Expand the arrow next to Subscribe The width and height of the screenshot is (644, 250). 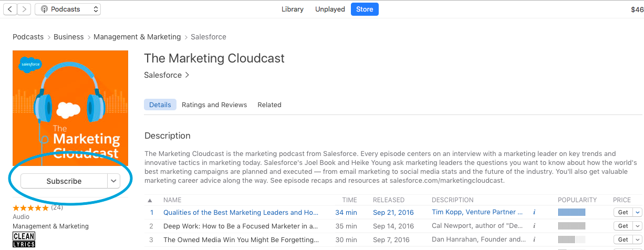[113, 181]
